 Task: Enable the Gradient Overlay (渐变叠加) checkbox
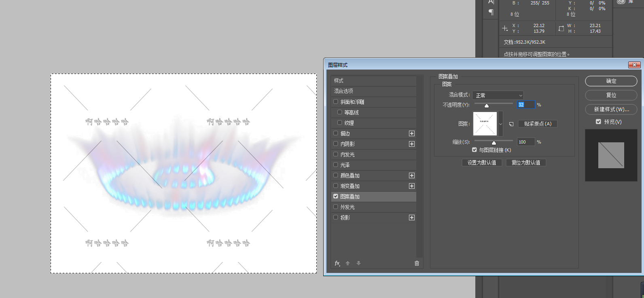click(336, 186)
